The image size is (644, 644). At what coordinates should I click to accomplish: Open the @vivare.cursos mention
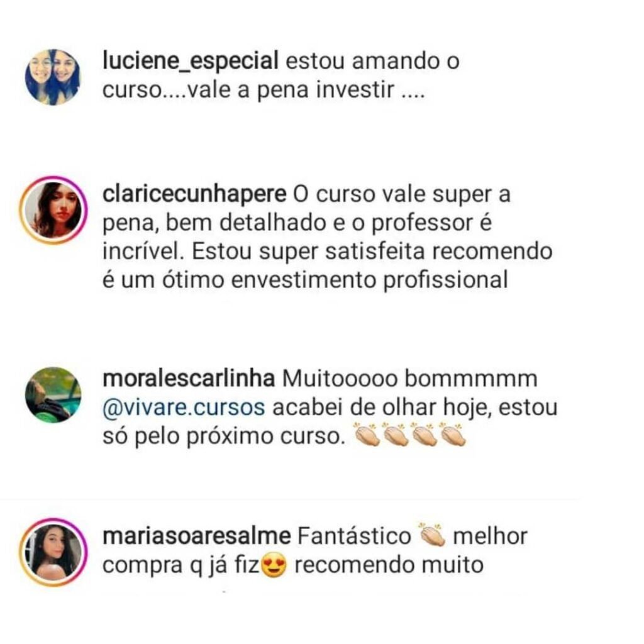point(184,408)
